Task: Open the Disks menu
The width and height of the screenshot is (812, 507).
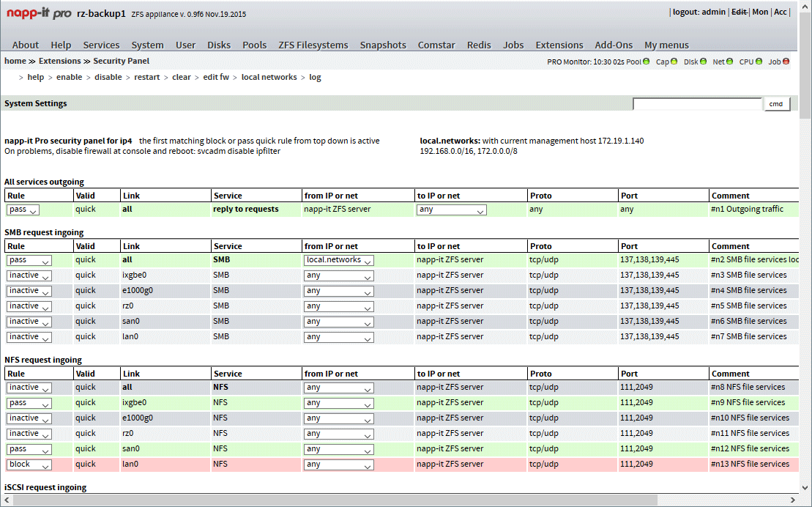Action: pyautogui.click(x=219, y=45)
